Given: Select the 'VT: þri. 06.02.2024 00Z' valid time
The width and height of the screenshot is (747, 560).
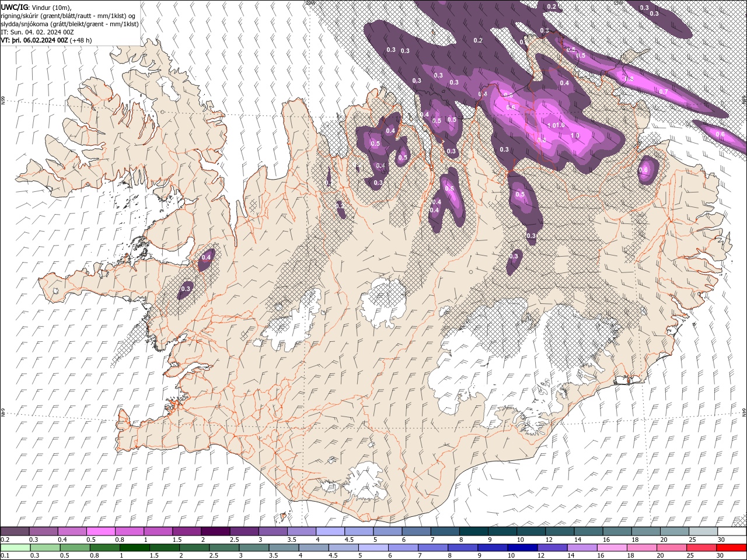Looking at the screenshot, I should tap(34, 40).
